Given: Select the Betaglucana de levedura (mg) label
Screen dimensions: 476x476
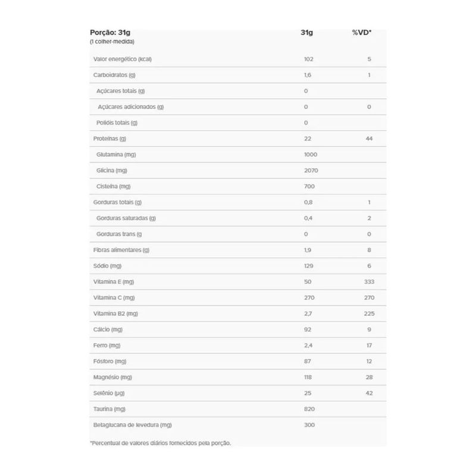Looking at the screenshot, I should click(132, 425).
